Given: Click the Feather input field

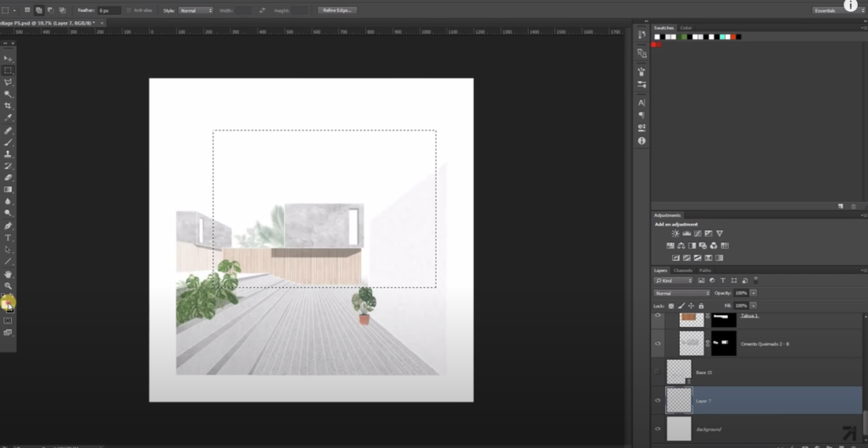Looking at the screenshot, I should [x=108, y=10].
